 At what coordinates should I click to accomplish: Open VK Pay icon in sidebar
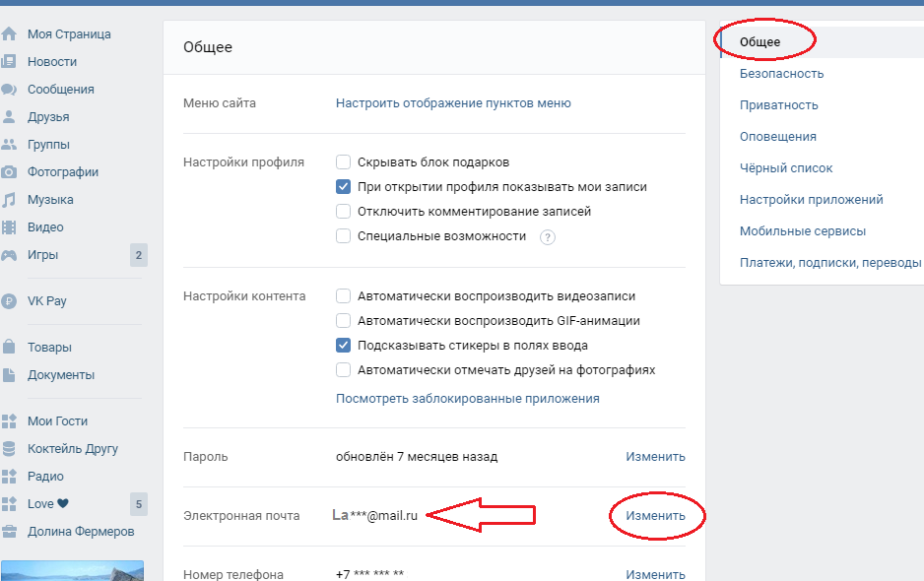click(9, 301)
